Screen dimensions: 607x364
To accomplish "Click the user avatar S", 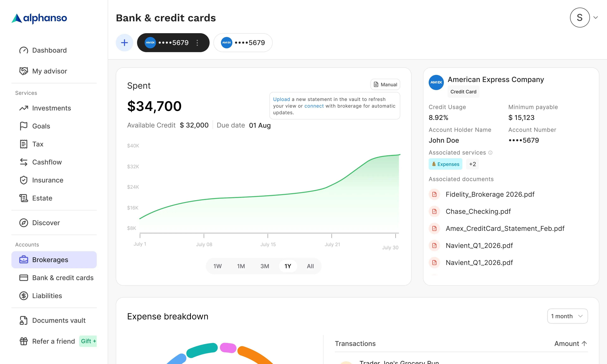I will coord(580,18).
